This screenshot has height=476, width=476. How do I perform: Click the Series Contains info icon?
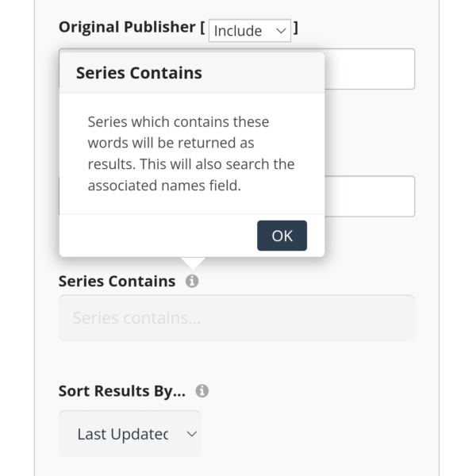192,281
